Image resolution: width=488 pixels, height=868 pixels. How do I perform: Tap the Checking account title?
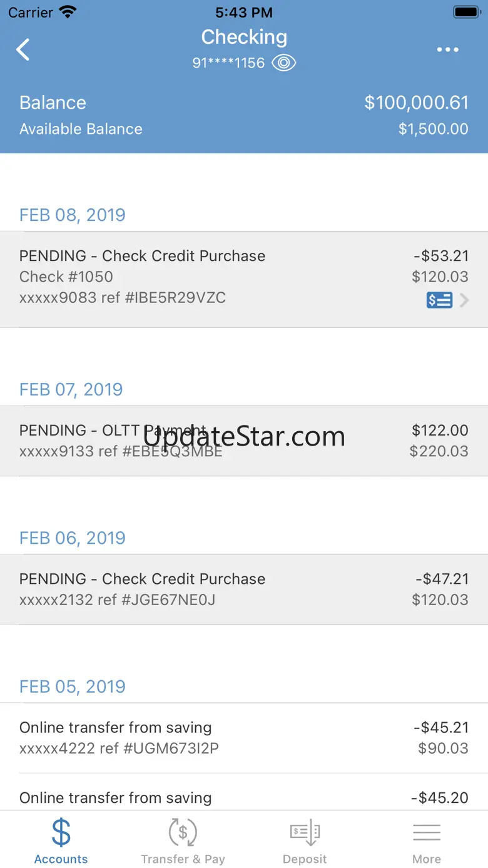click(x=244, y=37)
